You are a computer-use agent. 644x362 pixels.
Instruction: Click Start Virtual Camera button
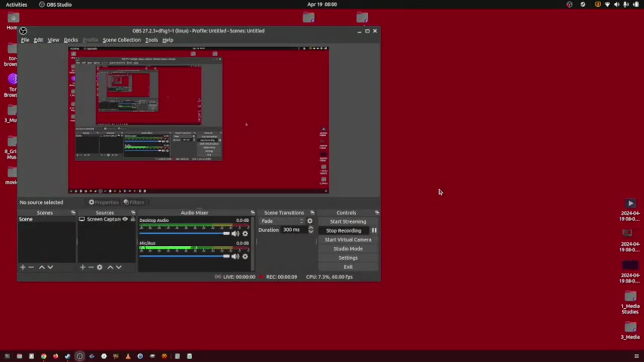coord(348,240)
